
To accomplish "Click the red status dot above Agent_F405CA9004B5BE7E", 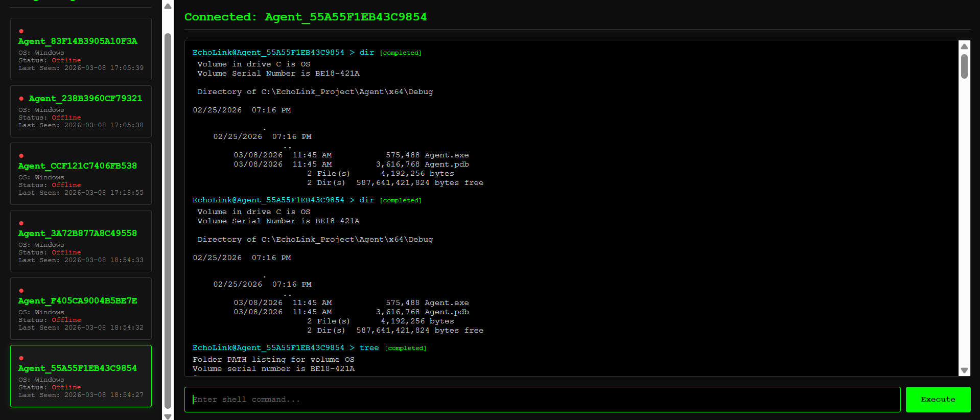I will pyautogui.click(x=21, y=291).
